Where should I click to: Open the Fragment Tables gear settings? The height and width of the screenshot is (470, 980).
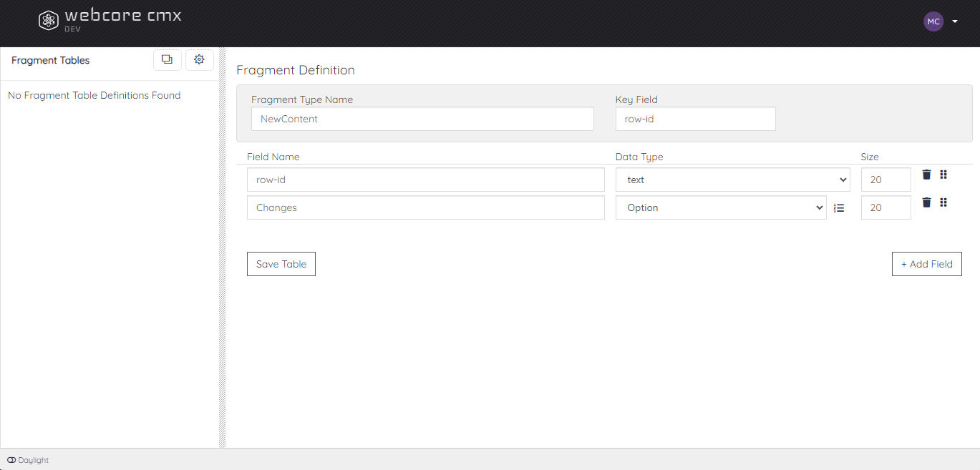(x=200, y=60)
